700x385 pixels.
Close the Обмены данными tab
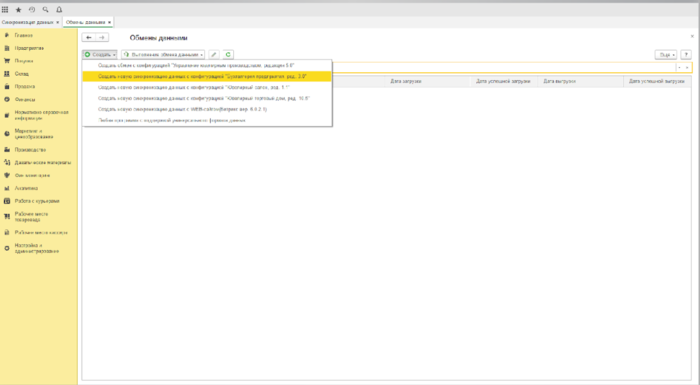tap(109, 22)
